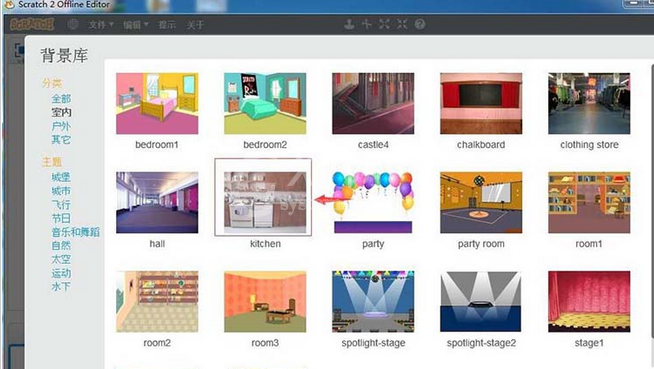This screenshot has width=654, height=369.
Task: Show all backdrops via 全部 category
Action: coord(61,99)
